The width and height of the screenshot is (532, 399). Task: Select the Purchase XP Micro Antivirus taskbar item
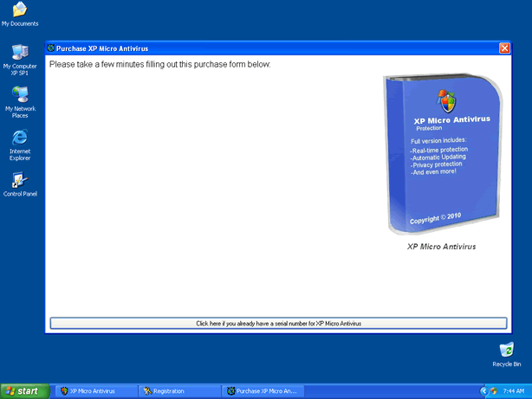(x=262, y=391)
